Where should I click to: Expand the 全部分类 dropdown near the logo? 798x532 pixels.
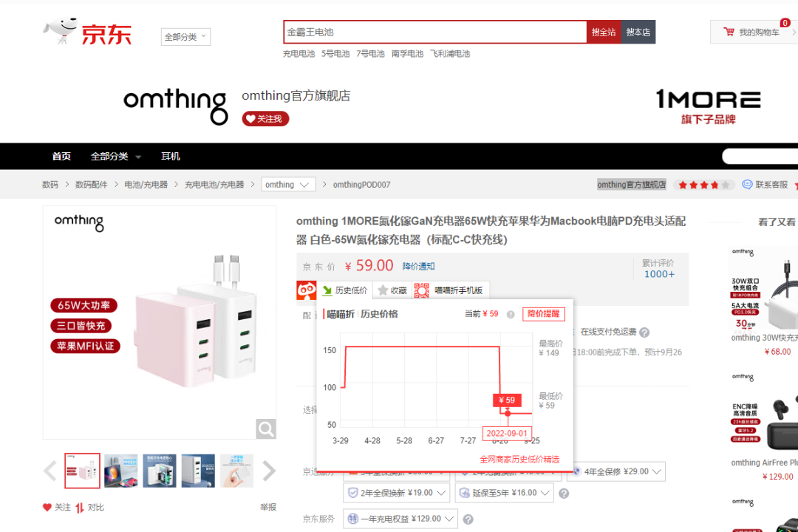click(185, 37)
